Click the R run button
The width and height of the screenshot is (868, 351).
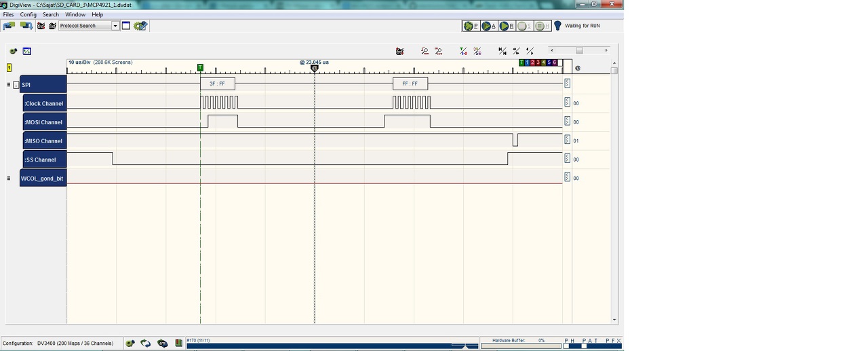[507, 26]
